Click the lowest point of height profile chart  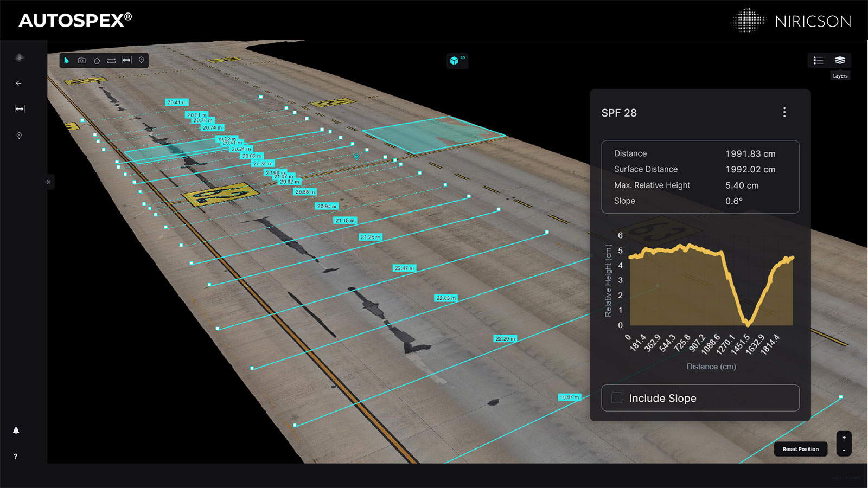[748, 324]
